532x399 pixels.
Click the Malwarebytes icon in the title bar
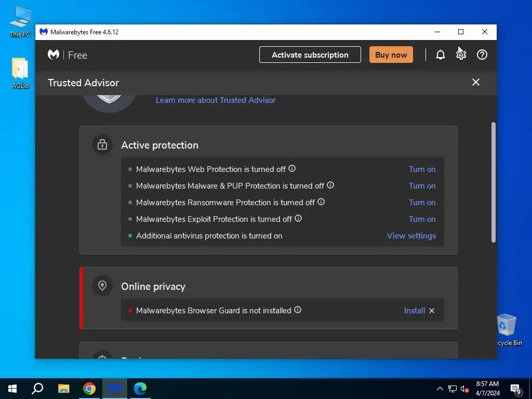(x=44, y=32)
